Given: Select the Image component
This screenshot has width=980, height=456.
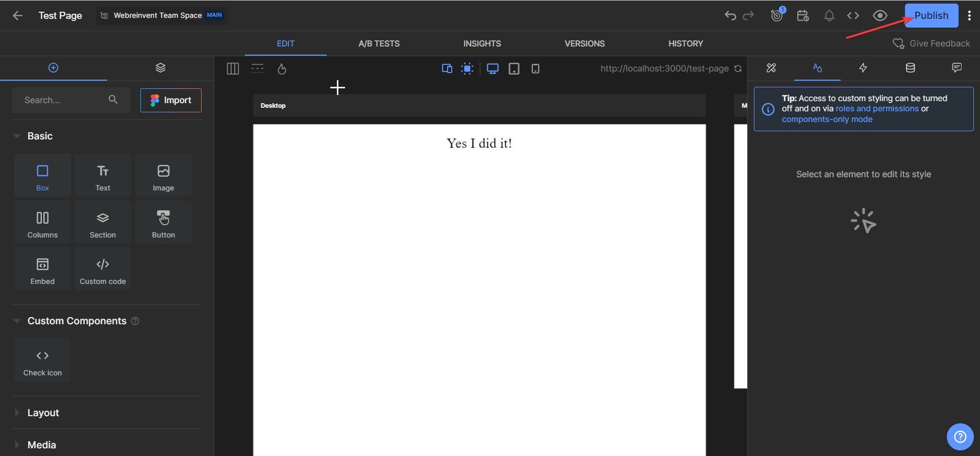Looking at the screenshot, I should [163, 175].
